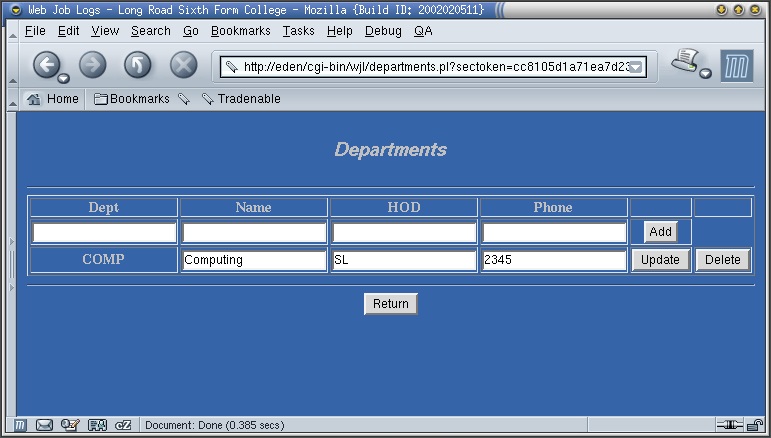Click the security padlock icon in status bar
Viewport: 771px width, 438px height.
754,425
